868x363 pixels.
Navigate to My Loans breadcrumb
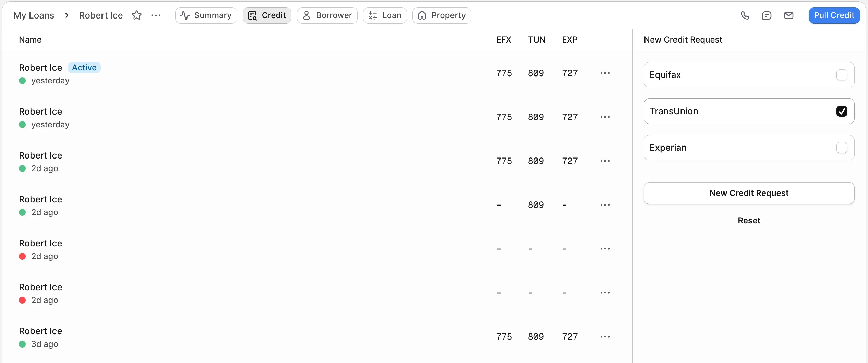point(34,15)
